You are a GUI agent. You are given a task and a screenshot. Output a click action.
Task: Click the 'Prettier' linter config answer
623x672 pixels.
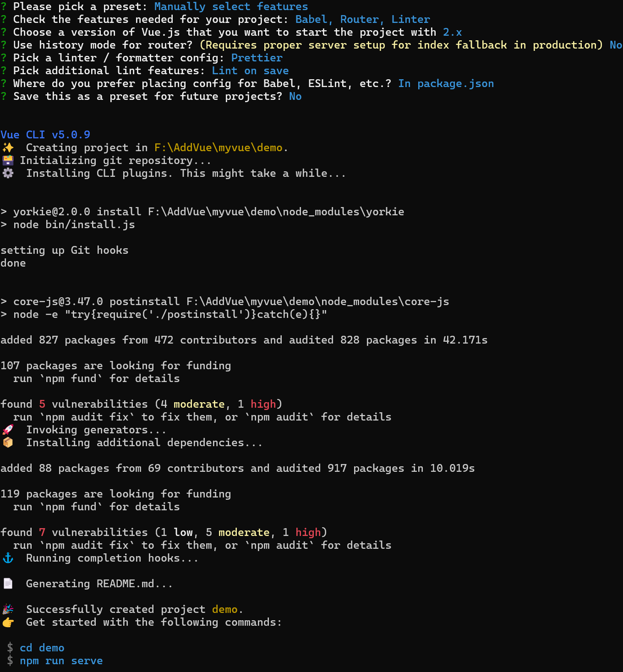[x=257, y=58]
